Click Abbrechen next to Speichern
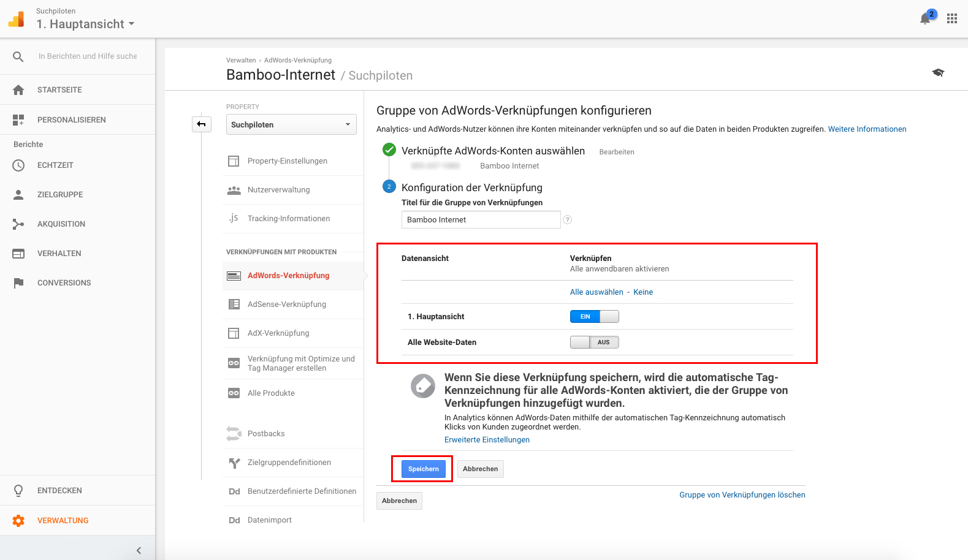This screenshot has height=560, width=968. tap(481, 469)
